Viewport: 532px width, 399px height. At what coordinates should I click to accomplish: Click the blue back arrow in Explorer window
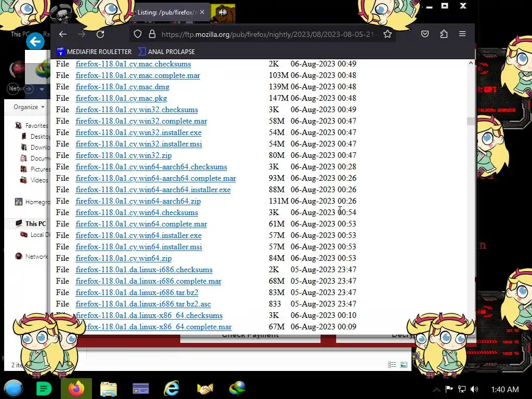tap(35, 42)
